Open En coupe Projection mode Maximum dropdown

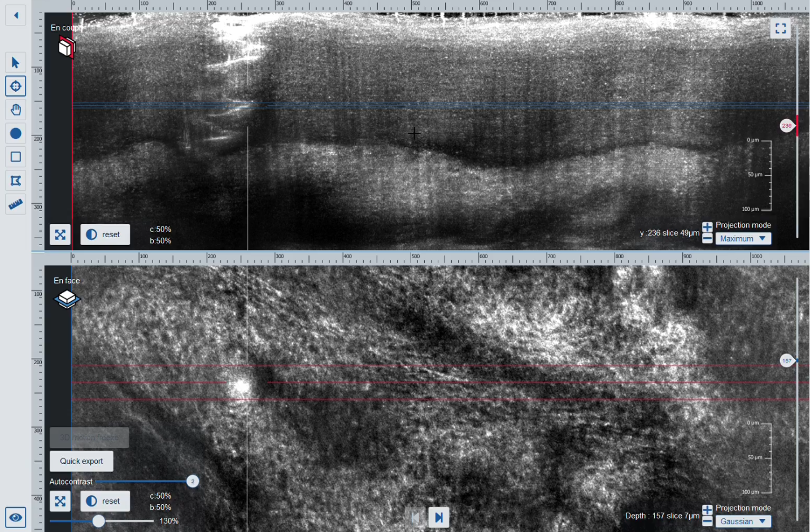pyautogui.click(x=743, y=239)
